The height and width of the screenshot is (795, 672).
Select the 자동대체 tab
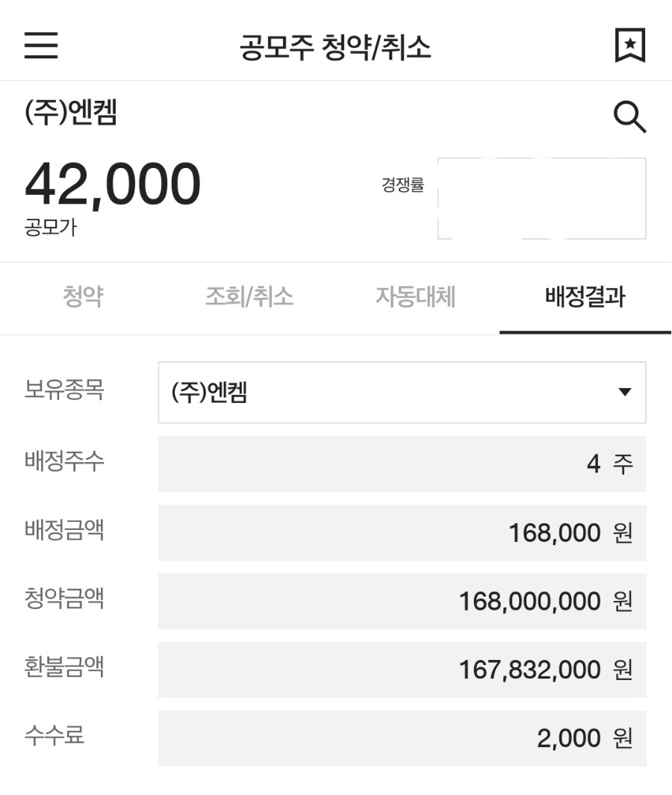coord(415,296)
